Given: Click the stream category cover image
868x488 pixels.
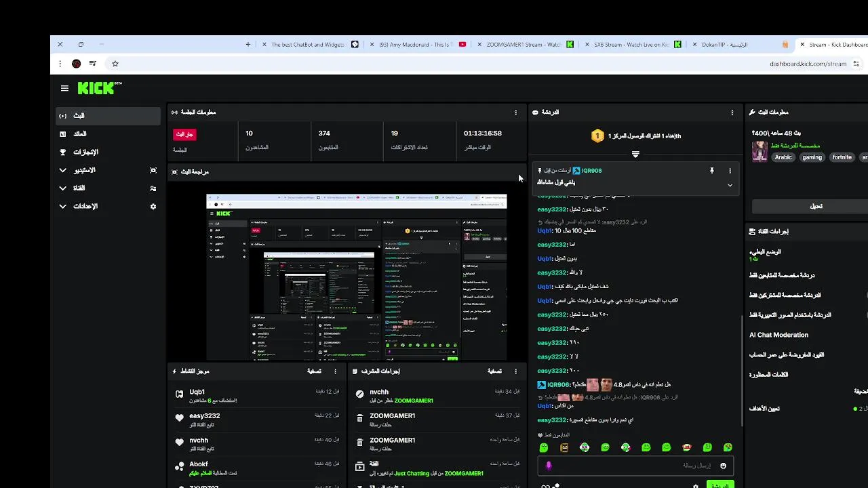Looking at the screenshot, I should [x=759, y=151].
